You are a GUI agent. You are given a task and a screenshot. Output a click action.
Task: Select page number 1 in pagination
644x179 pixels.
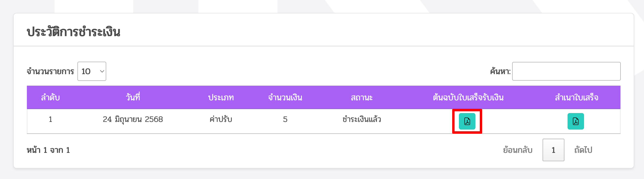tap(553, 150)
